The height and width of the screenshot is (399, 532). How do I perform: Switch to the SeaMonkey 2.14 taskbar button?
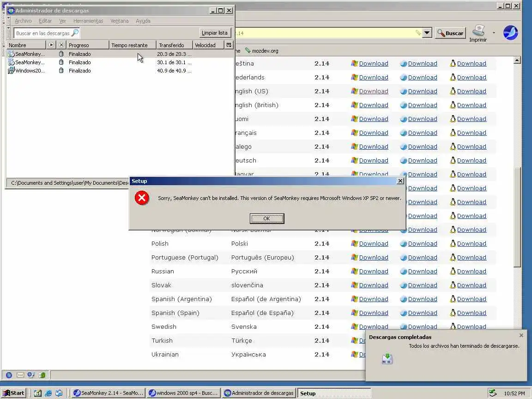point(108,393)
